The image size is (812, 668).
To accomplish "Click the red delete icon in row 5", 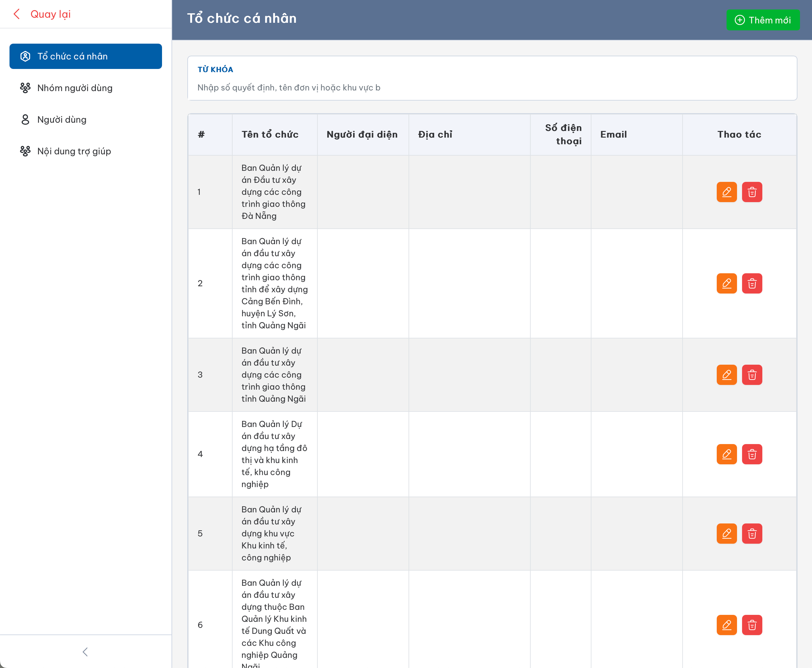I will [752, 533].
